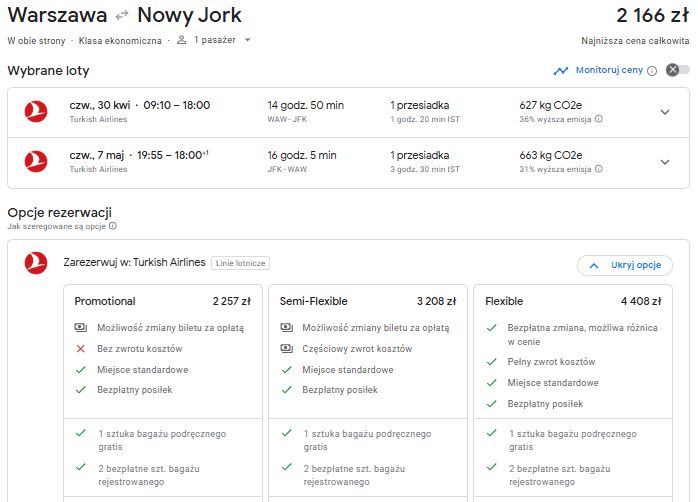Click info icon next to Jak szeregowane są opcje
This screenshot has width=698, height=502.
point(113,226)
